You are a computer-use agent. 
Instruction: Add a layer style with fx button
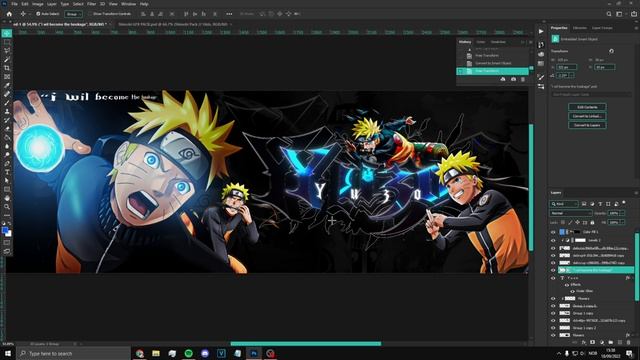[584, 342]
